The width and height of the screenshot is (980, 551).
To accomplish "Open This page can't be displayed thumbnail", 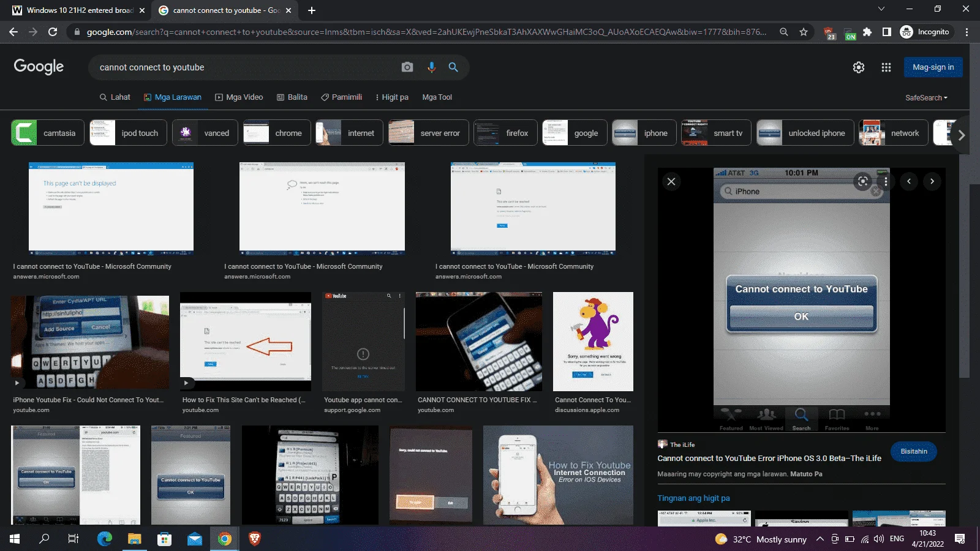I will 111,208.
